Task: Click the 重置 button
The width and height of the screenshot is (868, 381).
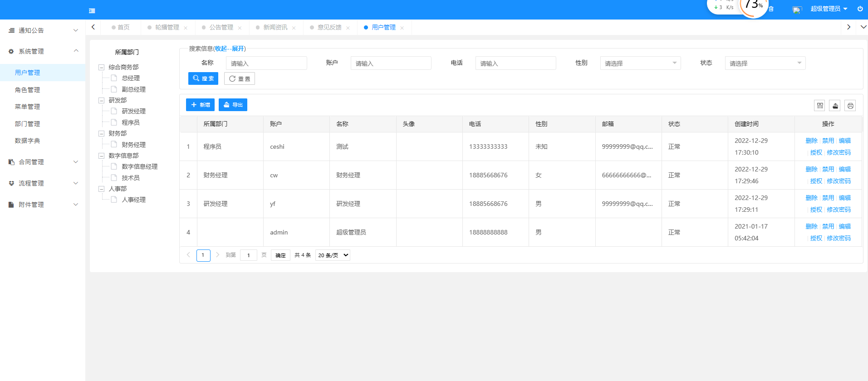Action: [240, 78]
